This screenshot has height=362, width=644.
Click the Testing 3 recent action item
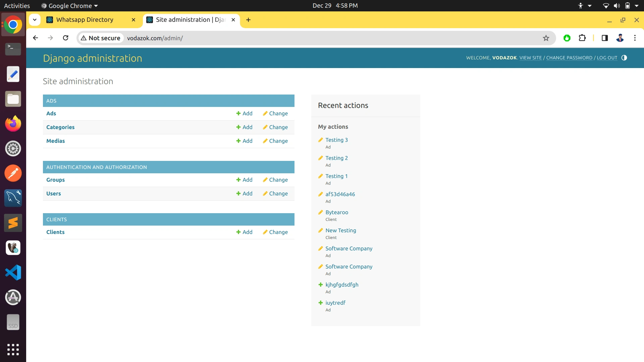tap(336, 140)
